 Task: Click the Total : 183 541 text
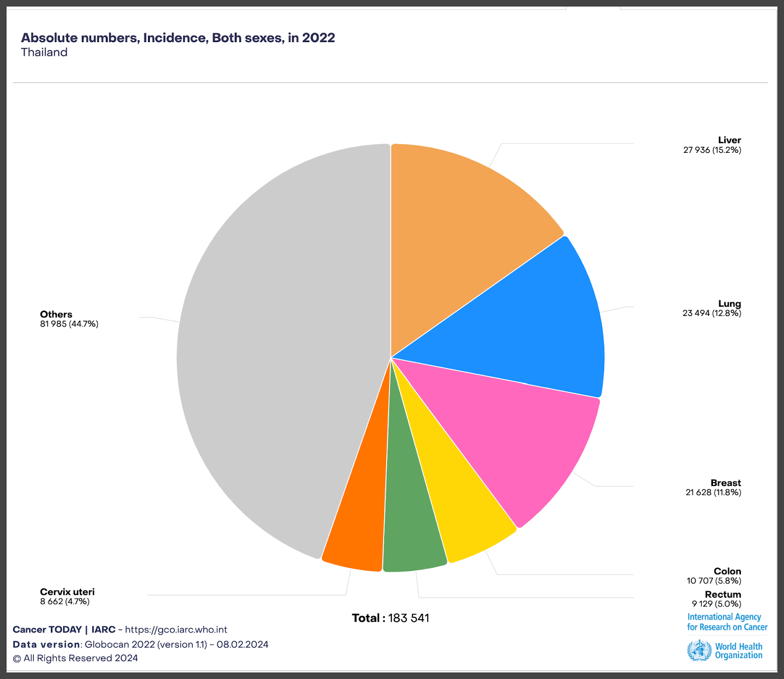tap(391, 618)
